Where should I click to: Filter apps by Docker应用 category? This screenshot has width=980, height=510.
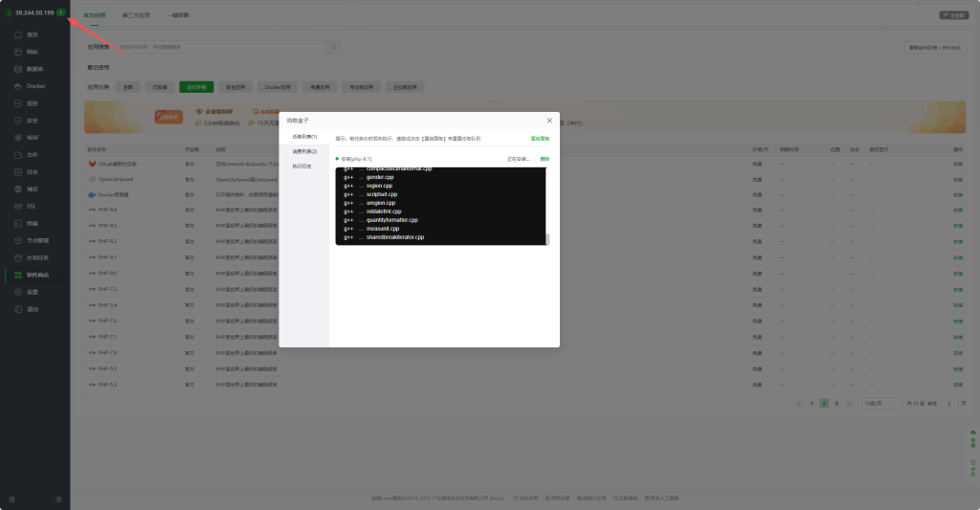point(278,87)
